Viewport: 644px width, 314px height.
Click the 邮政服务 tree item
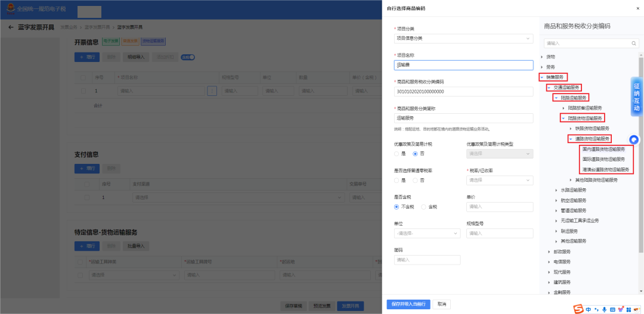pos(562,251)
